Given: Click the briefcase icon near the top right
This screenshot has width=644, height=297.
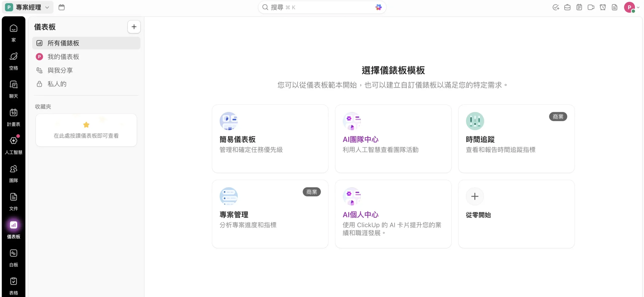Looking at the screenshot, I should pyautogui.click(x=567, y=7).
